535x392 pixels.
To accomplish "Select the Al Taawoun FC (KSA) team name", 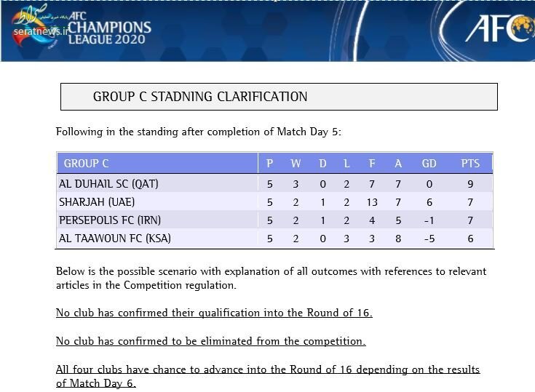I will [115, 239].
